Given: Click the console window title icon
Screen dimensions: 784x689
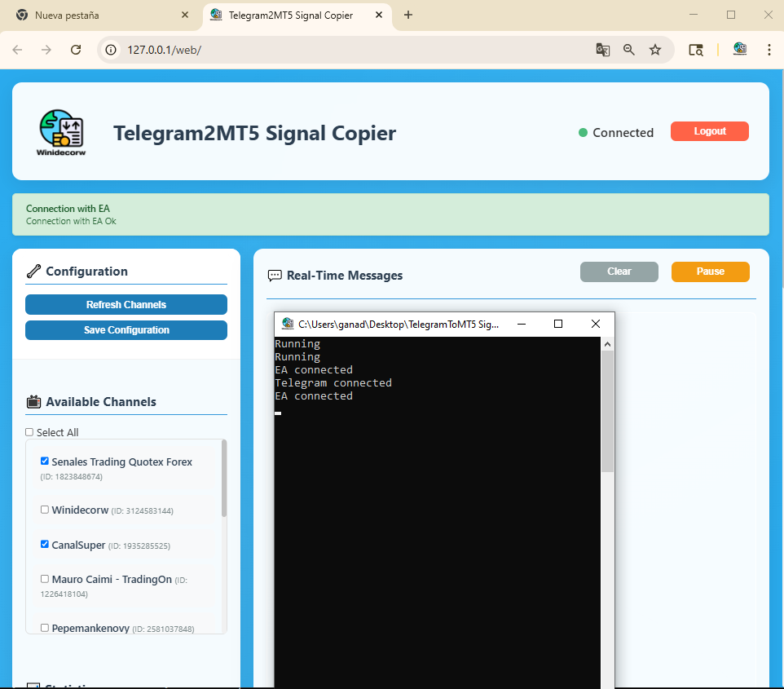Looking at the screenshot, I should click(288, 324).
